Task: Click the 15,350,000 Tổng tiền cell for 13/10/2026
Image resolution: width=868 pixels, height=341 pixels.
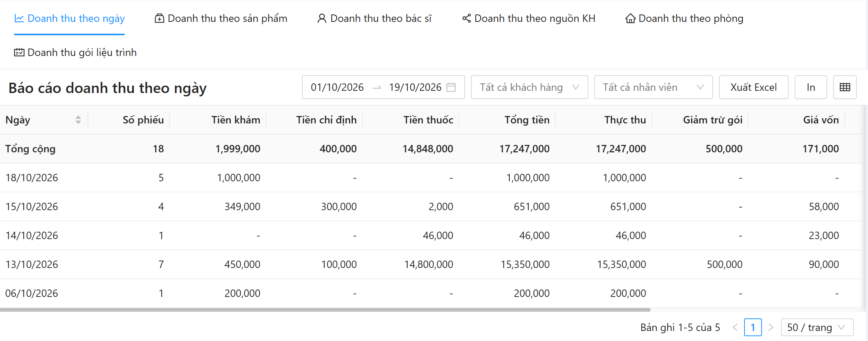Action: click(x=525, y=264)
